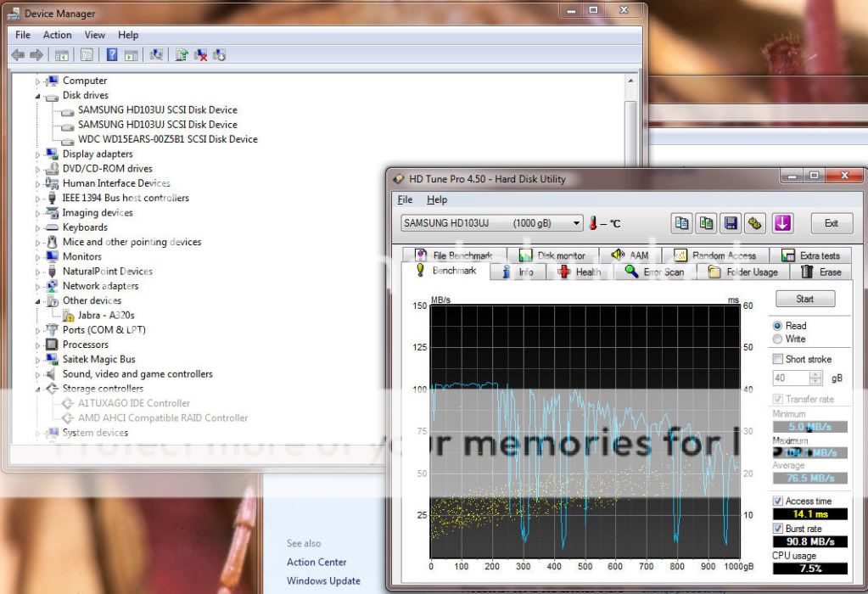Open the SAMSUNG HD103UJ drive selection dropdown
Screen dimensions: 868x594
[577, 222]
